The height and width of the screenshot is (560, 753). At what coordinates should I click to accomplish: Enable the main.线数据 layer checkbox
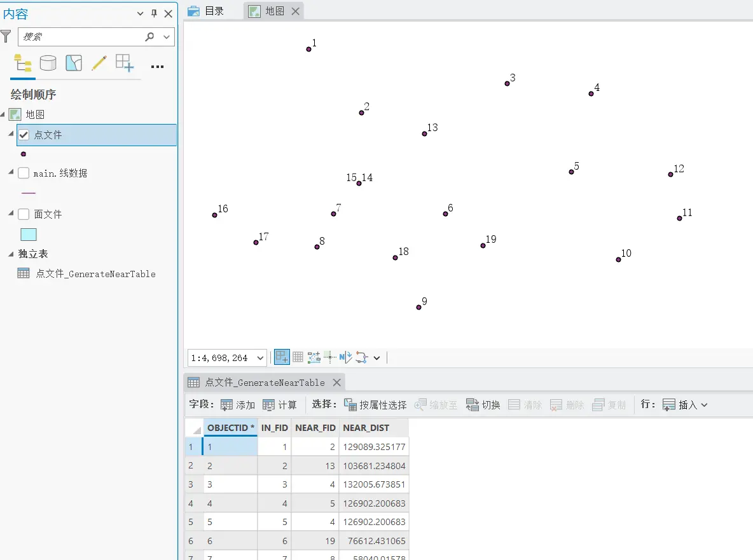24,173
